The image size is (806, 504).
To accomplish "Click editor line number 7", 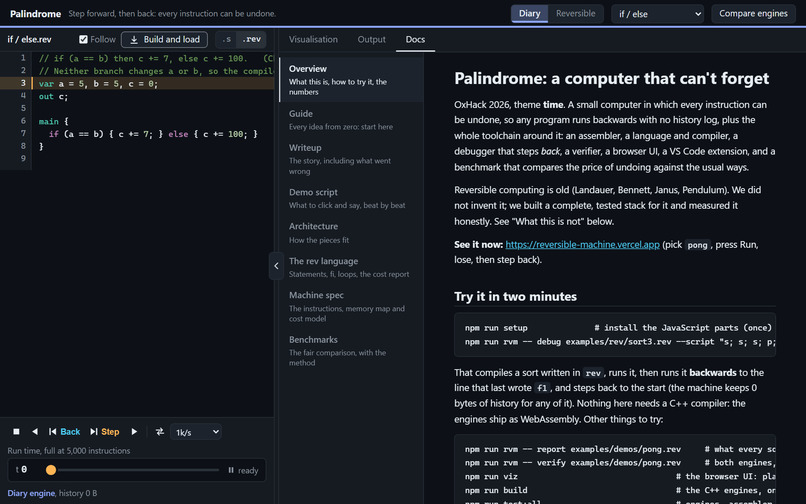I will click(23, 133).
